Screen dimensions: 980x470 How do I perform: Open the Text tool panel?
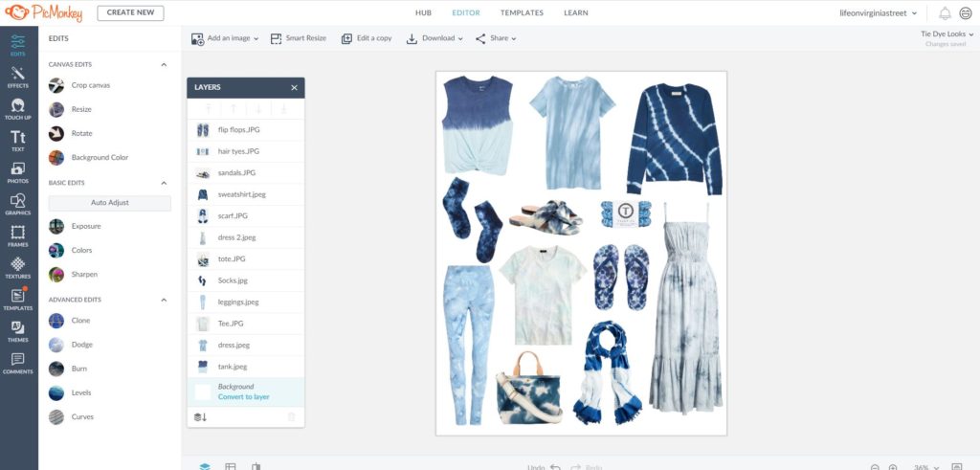(x=18, y=141)
